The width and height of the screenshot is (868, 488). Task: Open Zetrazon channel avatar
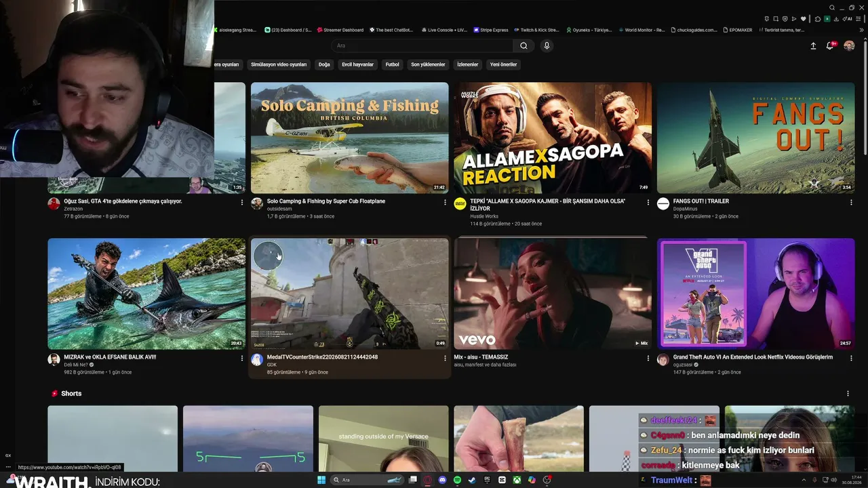point(54,203)
